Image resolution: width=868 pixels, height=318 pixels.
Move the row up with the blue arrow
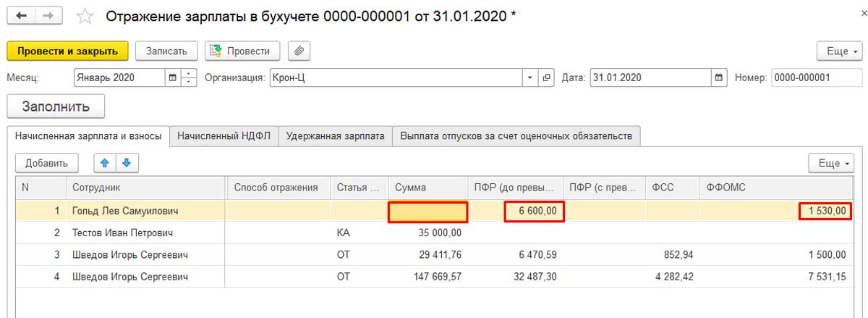105,163
